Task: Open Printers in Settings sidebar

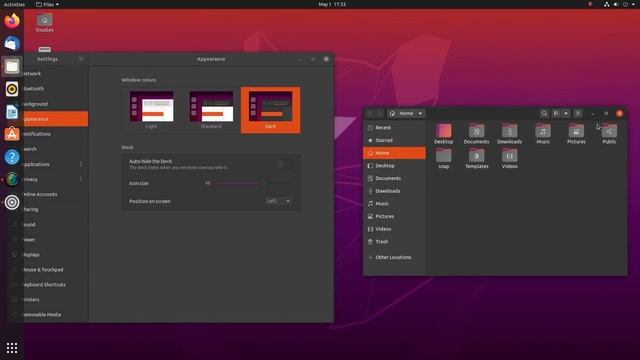Action: point(56,299)
